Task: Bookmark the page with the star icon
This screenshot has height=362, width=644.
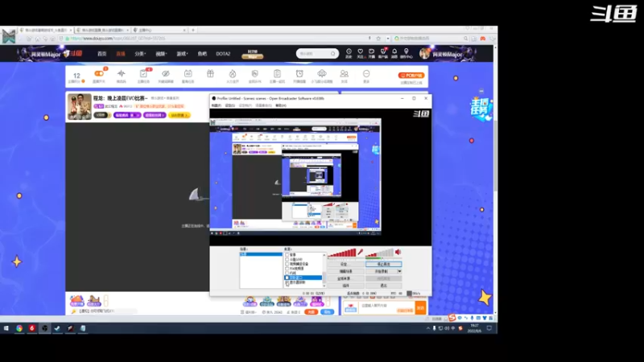Action: click(378, 39)
